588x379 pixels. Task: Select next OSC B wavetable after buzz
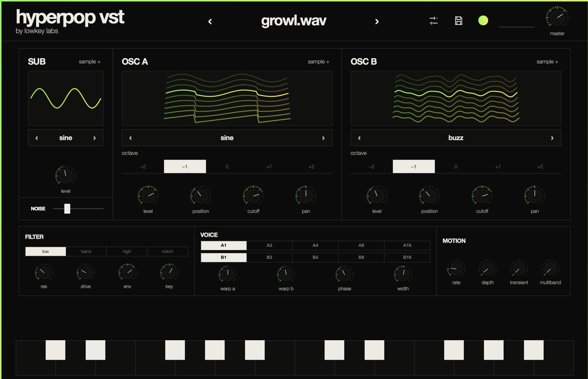point(552,138)
